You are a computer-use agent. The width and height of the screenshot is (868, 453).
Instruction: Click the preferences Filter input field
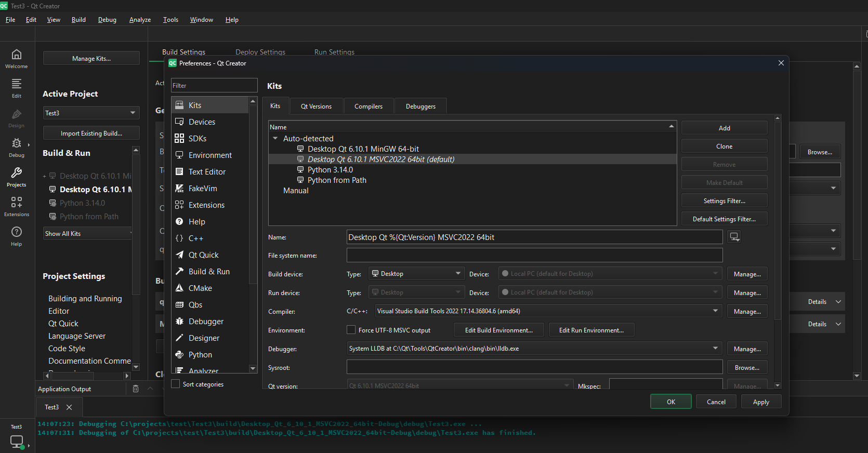pyautogui.click(x=214, y=86)
